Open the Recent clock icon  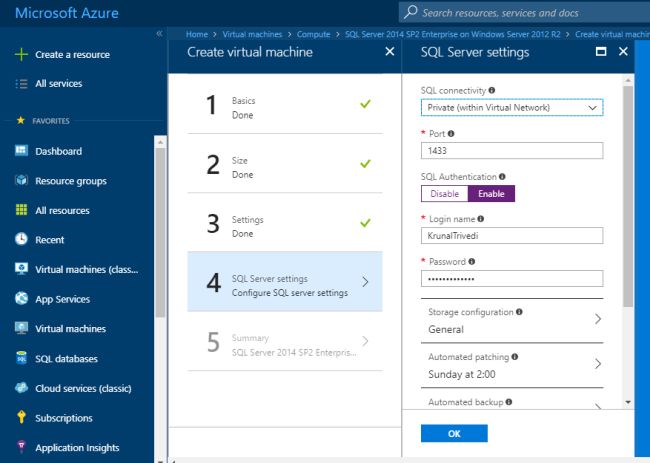21,240
